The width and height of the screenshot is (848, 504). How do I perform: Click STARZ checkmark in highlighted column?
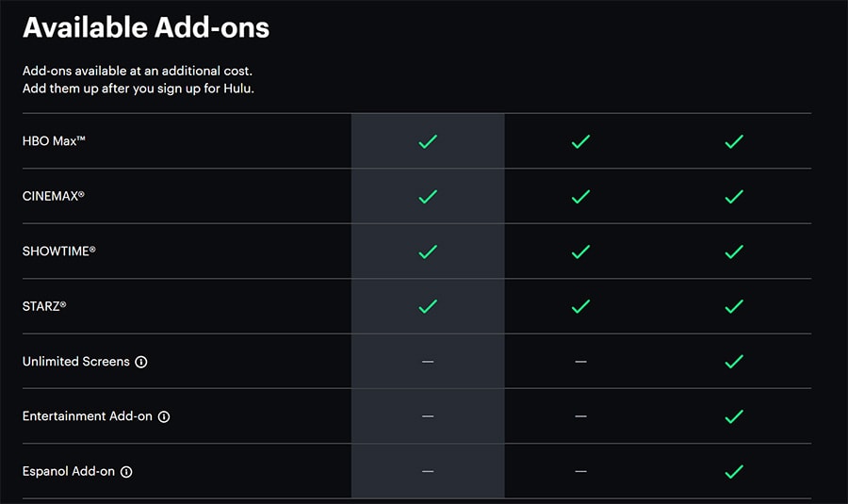click(x=428, y=306)
